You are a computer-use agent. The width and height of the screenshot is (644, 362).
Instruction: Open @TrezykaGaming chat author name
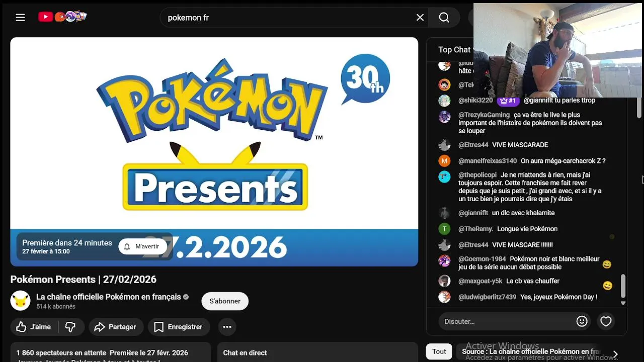(x=484, y=115)
